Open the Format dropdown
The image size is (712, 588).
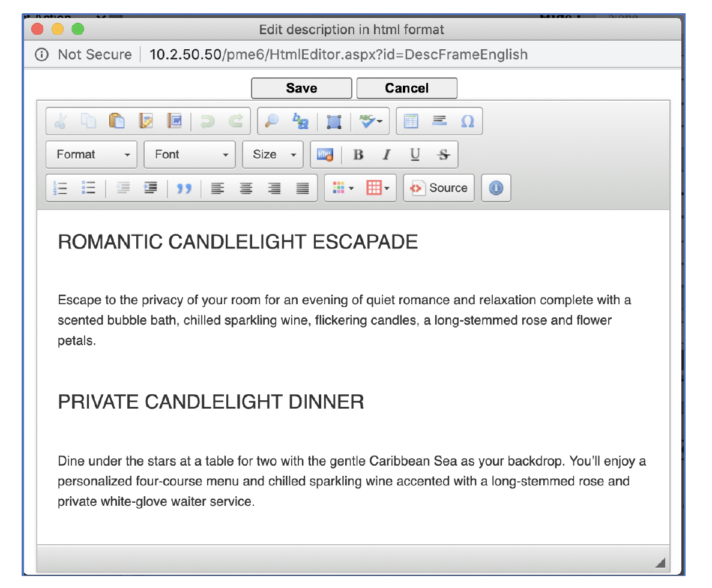(92, 155)
